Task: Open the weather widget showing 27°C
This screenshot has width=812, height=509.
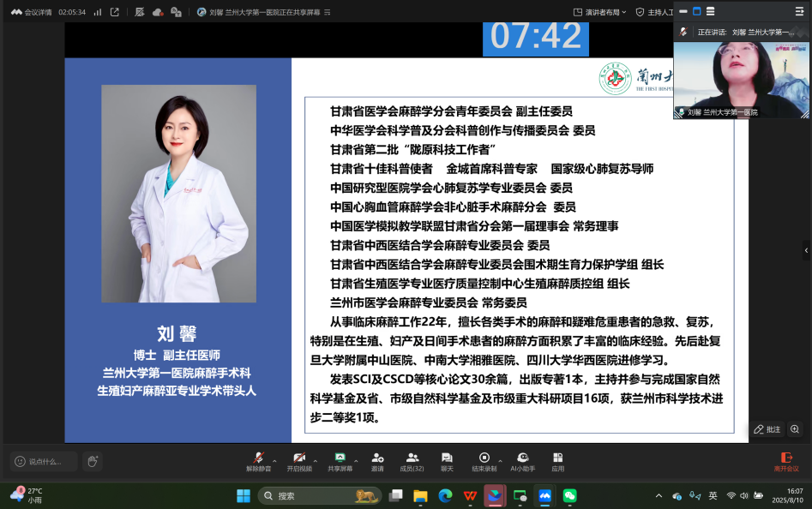Action: click(x=27, y=495)
